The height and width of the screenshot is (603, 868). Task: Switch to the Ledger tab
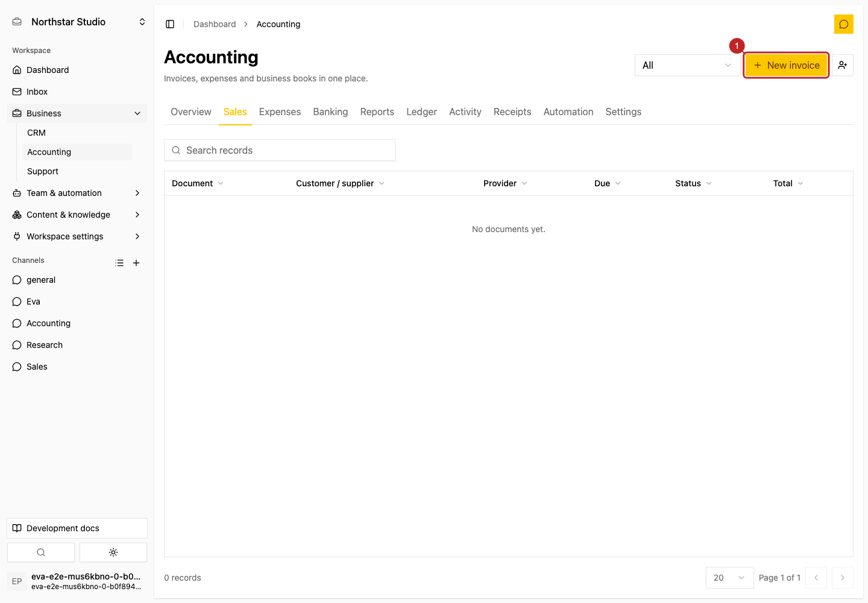(x=421, y=112)
